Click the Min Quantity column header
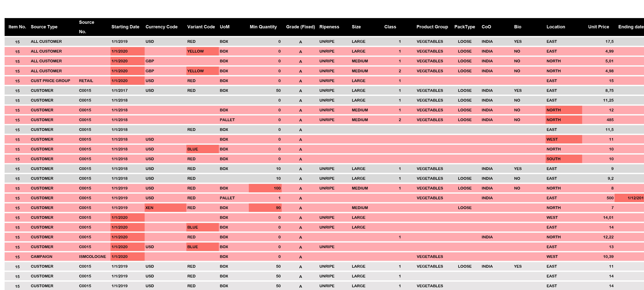Viewport: 644px width, 290px height. tap(263, 27)
